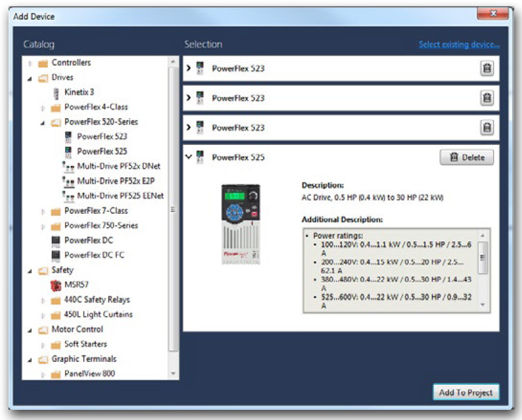The height and width of the screenshot is (420, 522).
Task: Select the Soft Starters label
Action: coord(86,344)
